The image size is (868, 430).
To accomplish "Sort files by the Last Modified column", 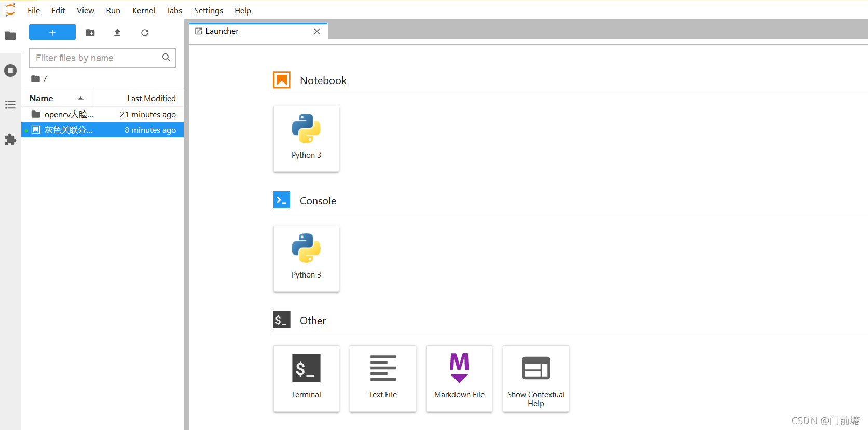I will tap(140, 98).
